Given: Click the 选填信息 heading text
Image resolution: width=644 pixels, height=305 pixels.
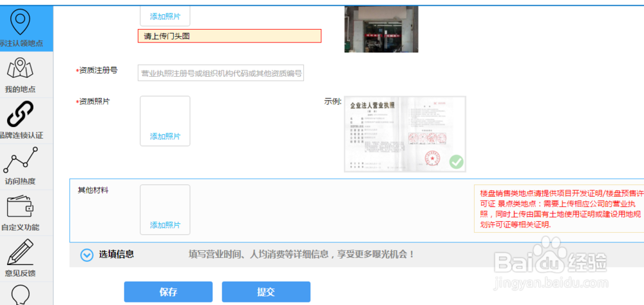Looking at the screenshot, I should pos(116,255).
